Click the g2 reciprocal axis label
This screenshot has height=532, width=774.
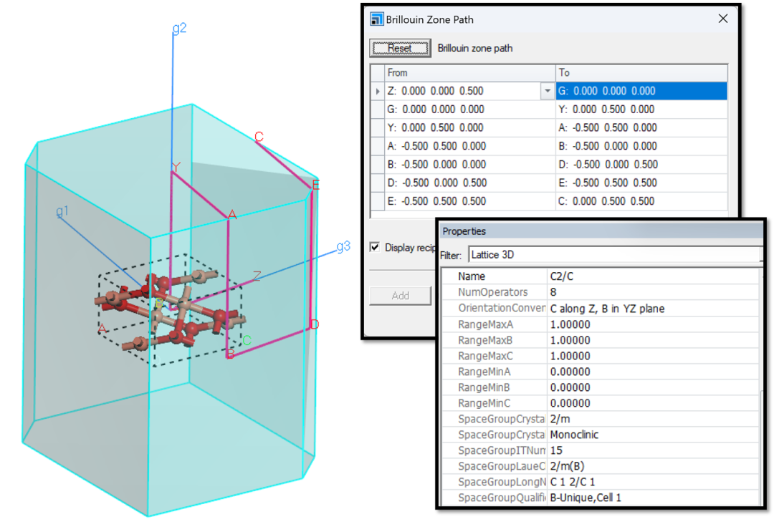180,28
